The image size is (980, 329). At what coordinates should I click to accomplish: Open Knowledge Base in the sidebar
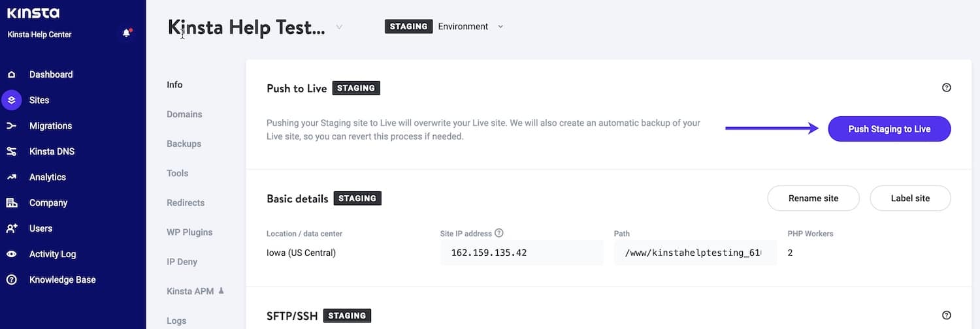pos(63,280)
